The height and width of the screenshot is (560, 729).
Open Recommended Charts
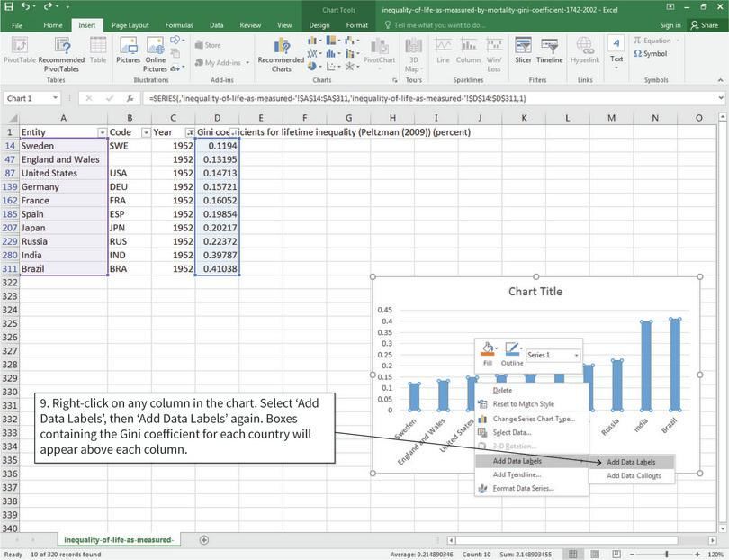pos(281,55)
